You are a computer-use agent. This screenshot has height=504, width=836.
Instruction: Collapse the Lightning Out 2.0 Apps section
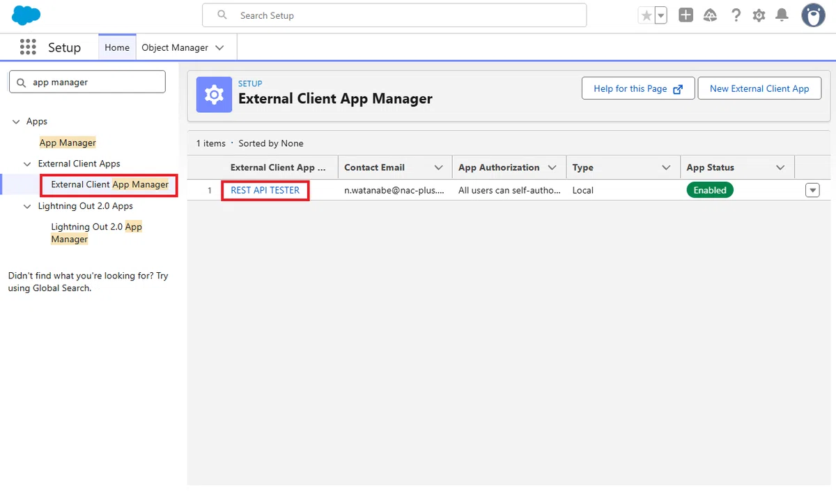pos(28,207)
